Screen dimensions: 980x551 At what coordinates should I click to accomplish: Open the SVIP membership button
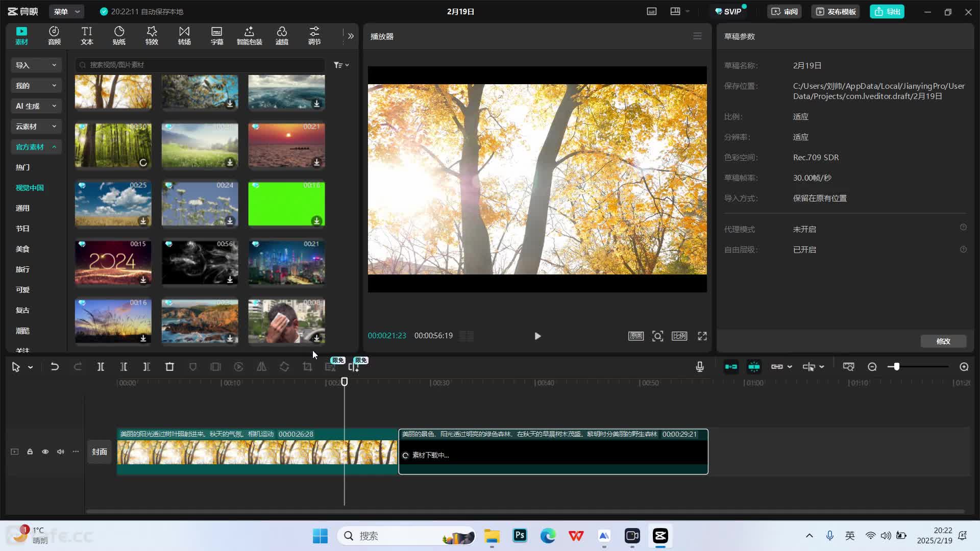pos(728,11)
